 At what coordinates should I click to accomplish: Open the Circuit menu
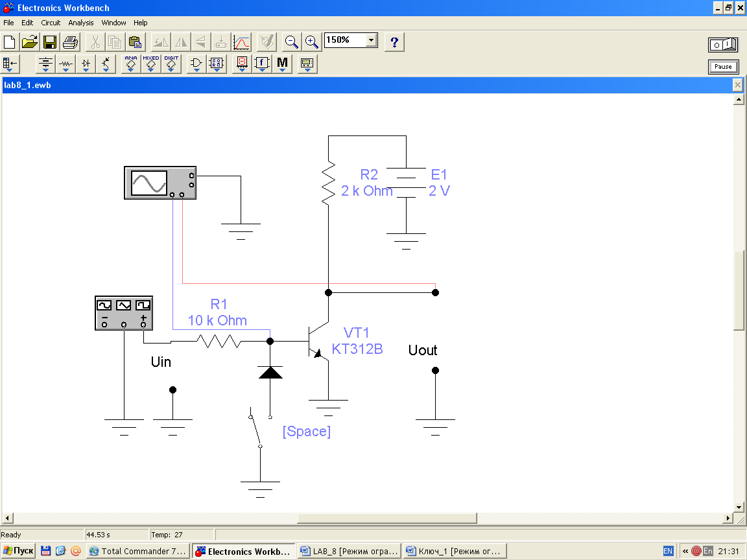[51, 23]
